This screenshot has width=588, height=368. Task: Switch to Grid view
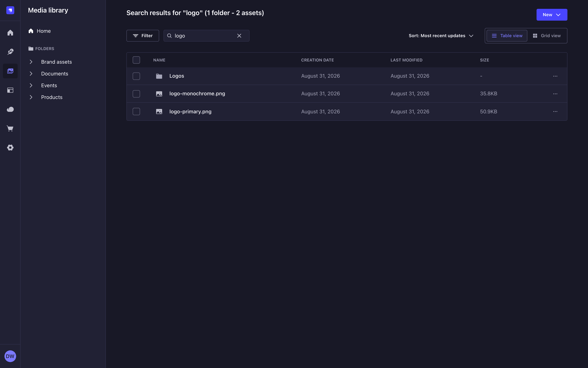547,36
